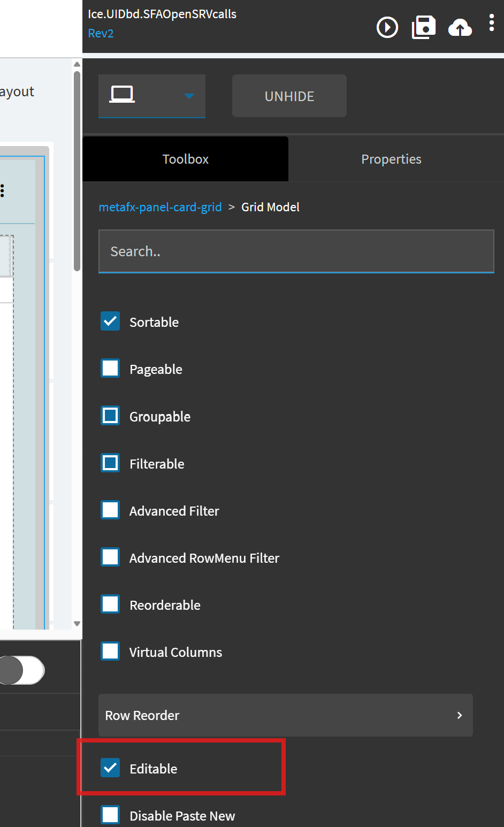Viewport: 504px width, 827px height.
Task: Switch to the Properties tab
Action: (391, 159)
